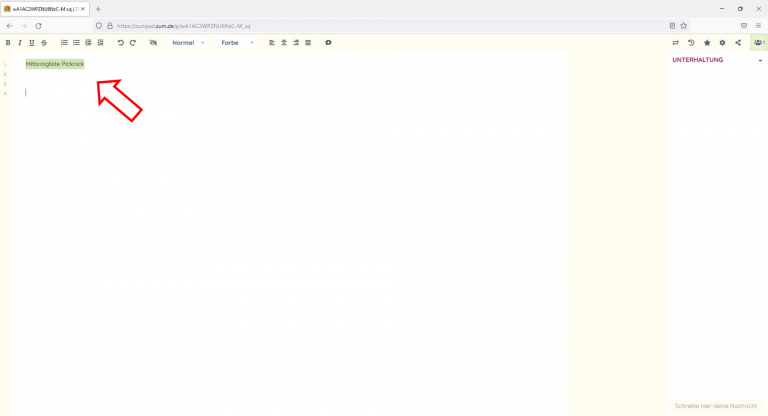This screenshot has height=416, width=768.
Task: Center-align the text
Action: (284, 43)
